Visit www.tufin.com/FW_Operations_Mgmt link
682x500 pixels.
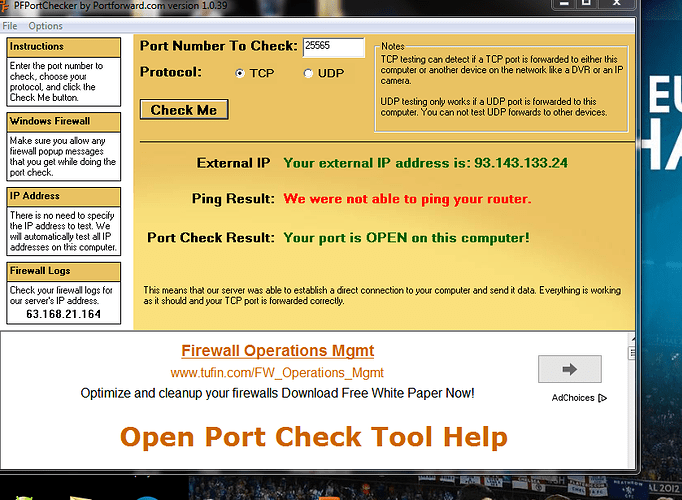point(277,373)
